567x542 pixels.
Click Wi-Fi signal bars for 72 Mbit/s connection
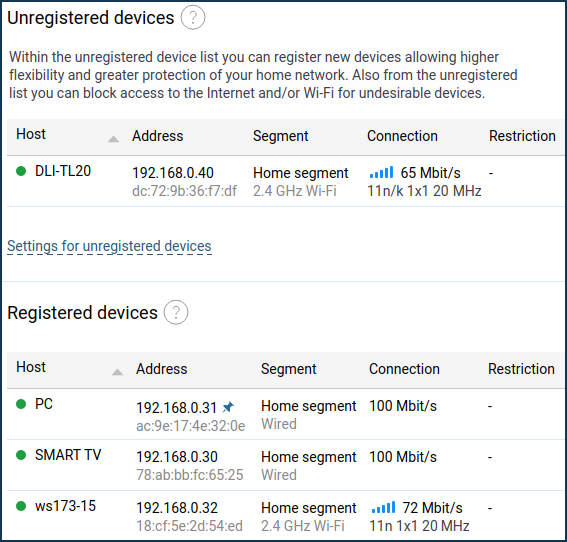point(383,507)
